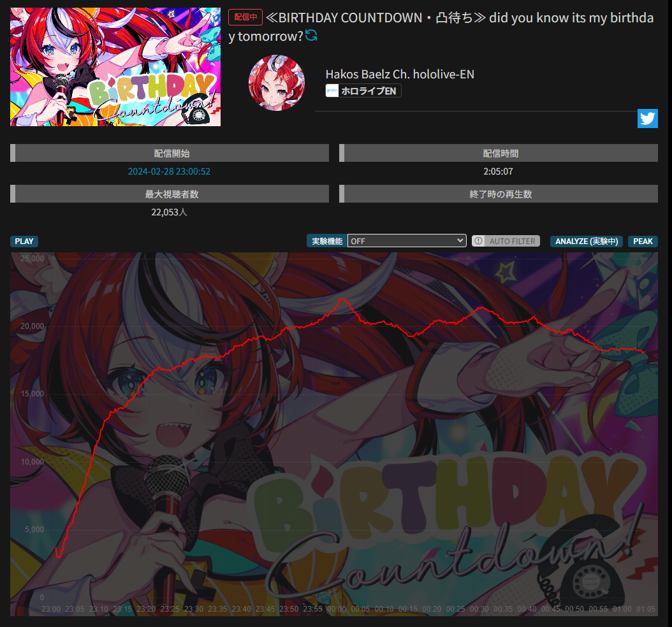Click the refresh icon after the stream title
Image resolution: width=672 pixels, height=627 pixels.
[x=311, y=36]
